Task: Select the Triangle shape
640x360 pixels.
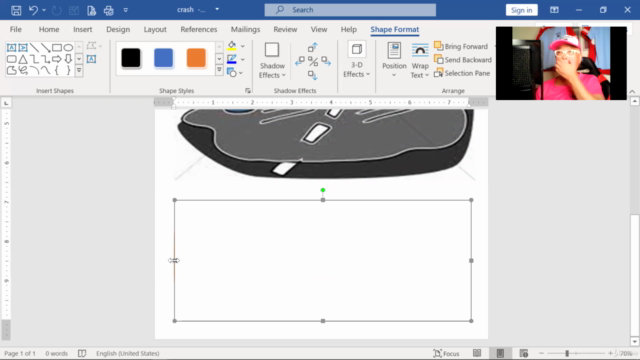Action: click(x=23, y=59)
